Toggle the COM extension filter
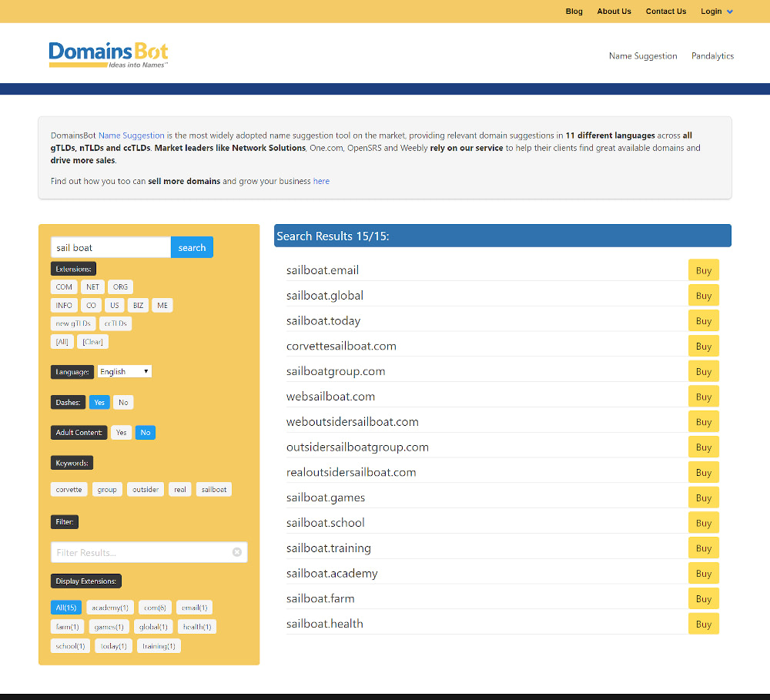Screen dimensions: 770x700 point(64,286)
